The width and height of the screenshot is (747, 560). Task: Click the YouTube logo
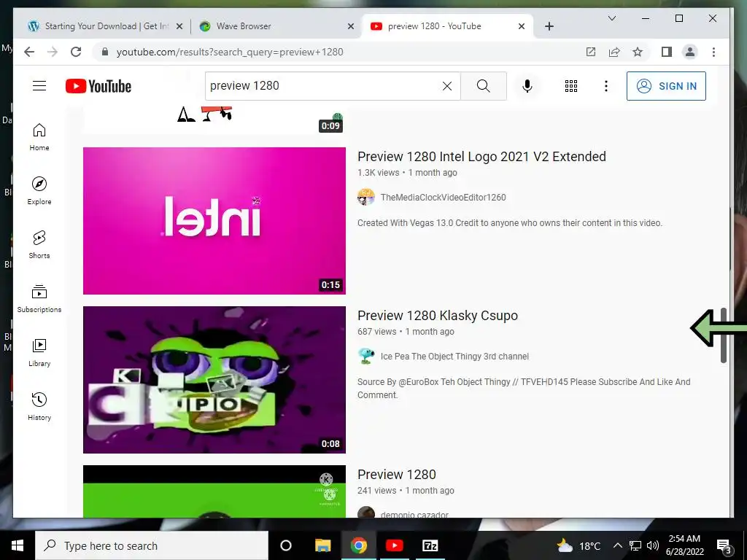click(98, 86)
